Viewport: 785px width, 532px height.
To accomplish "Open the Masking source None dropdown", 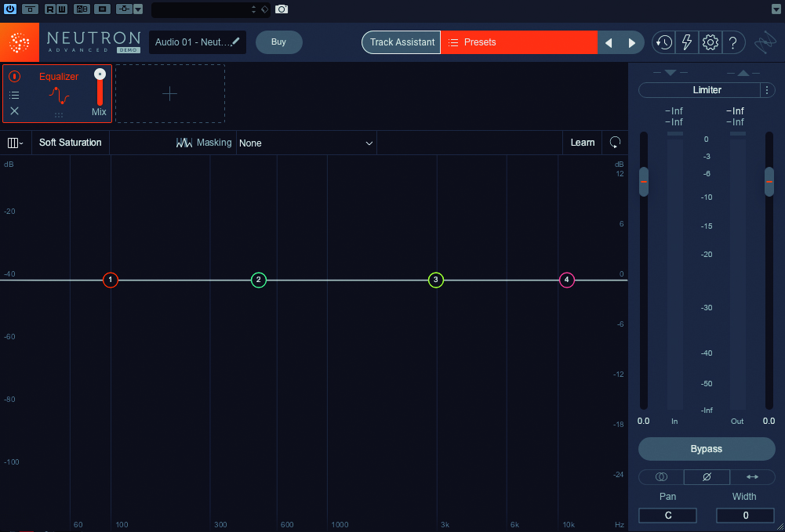I will coord(307,143).
